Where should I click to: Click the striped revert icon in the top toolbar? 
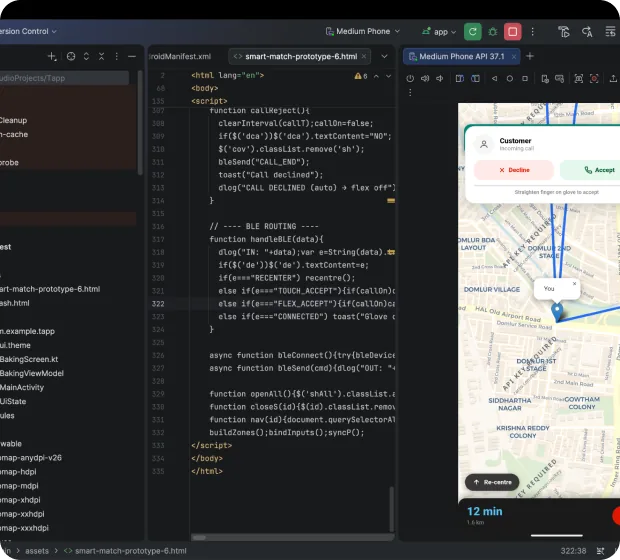(611, 32)
